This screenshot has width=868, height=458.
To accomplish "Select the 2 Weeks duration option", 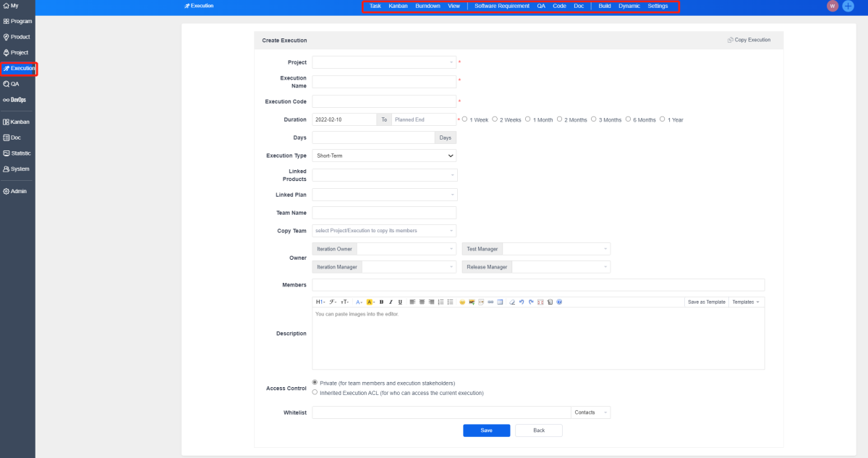I will click(495, 119).
